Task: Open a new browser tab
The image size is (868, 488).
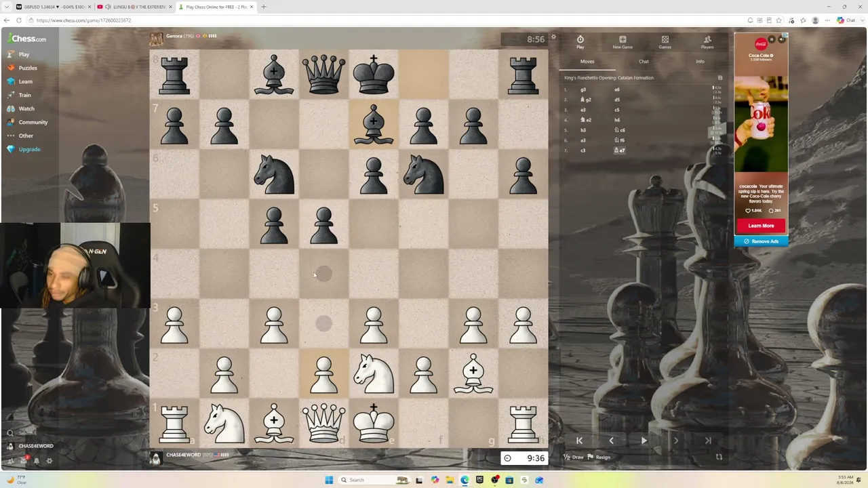Action: (263, 7)
